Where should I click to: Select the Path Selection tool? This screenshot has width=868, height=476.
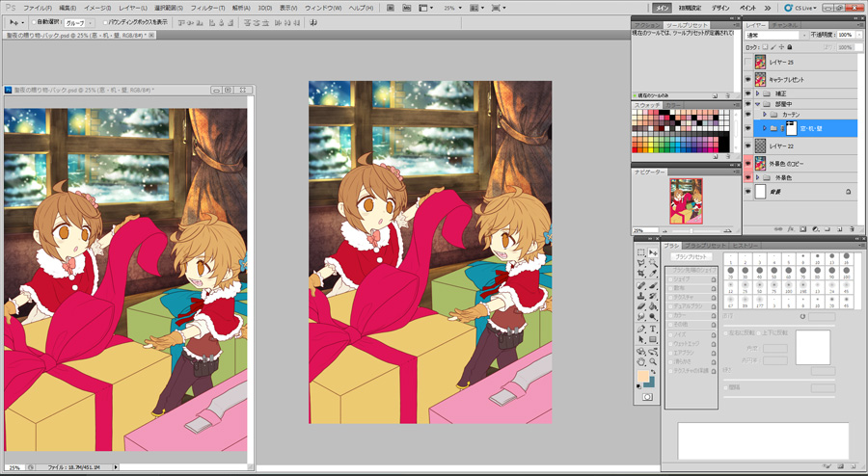[640, 338]
